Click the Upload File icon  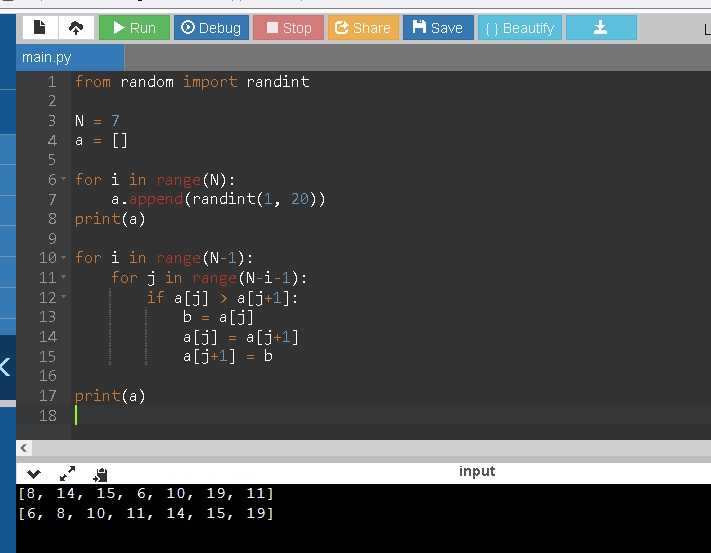pos(76,28)
